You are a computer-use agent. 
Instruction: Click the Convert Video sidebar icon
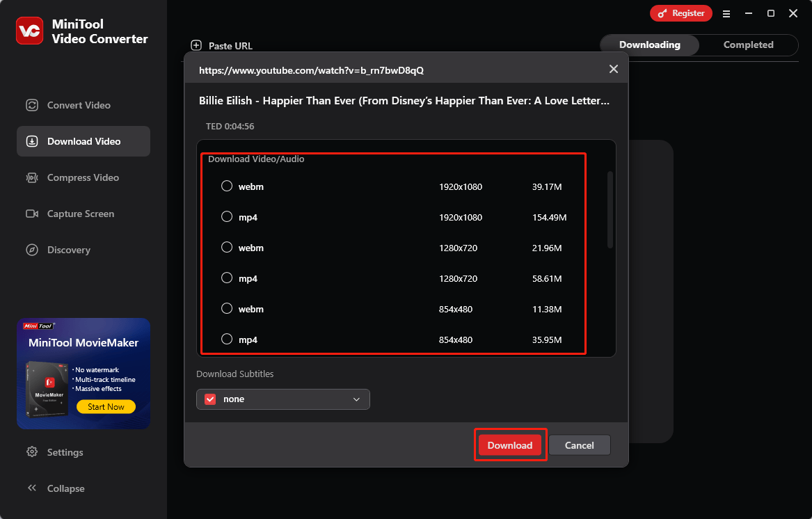(32, 105)
